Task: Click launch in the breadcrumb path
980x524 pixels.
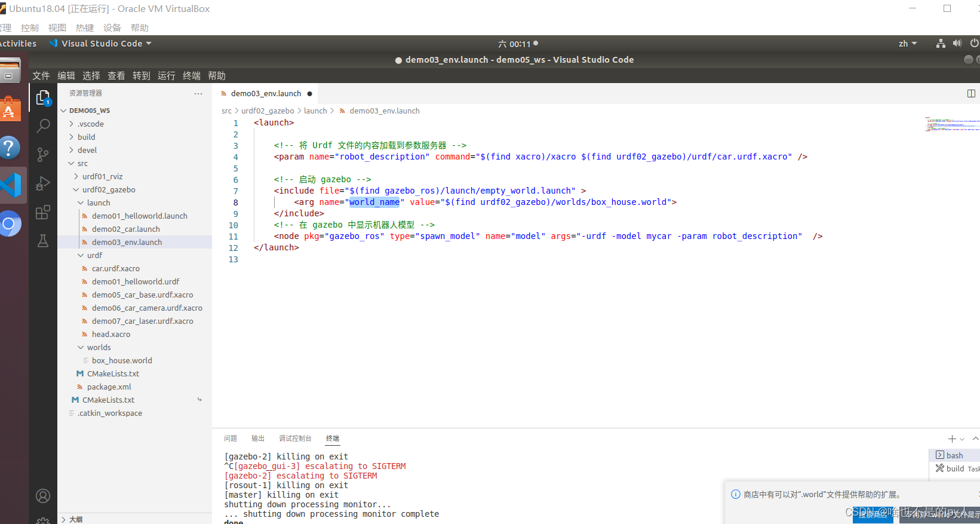Action: click(x=315, y=111)
